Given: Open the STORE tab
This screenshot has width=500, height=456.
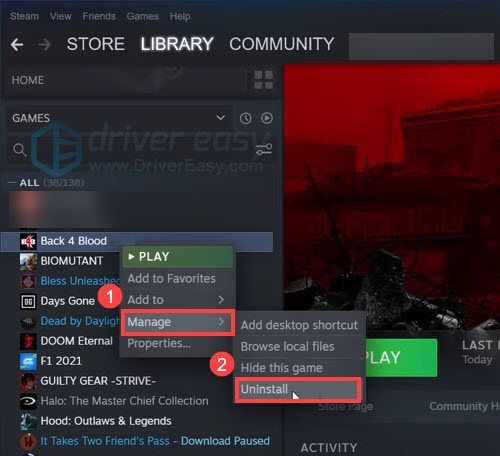Looking at the screenshot, I should click(x=96, y=44).
